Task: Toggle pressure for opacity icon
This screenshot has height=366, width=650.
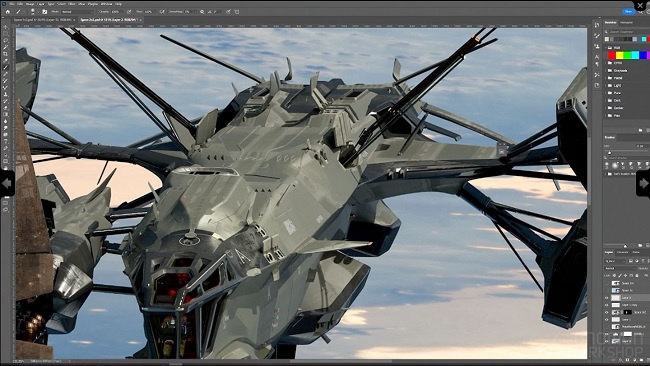Action: [x=129, y=12]
